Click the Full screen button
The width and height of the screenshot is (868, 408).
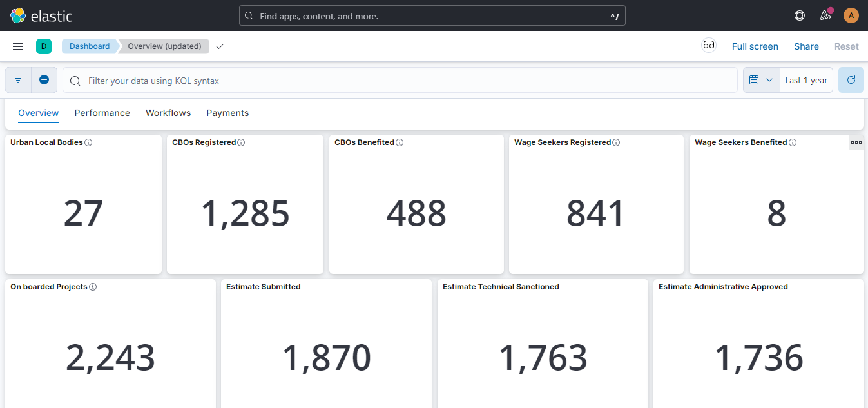point(755,46)
